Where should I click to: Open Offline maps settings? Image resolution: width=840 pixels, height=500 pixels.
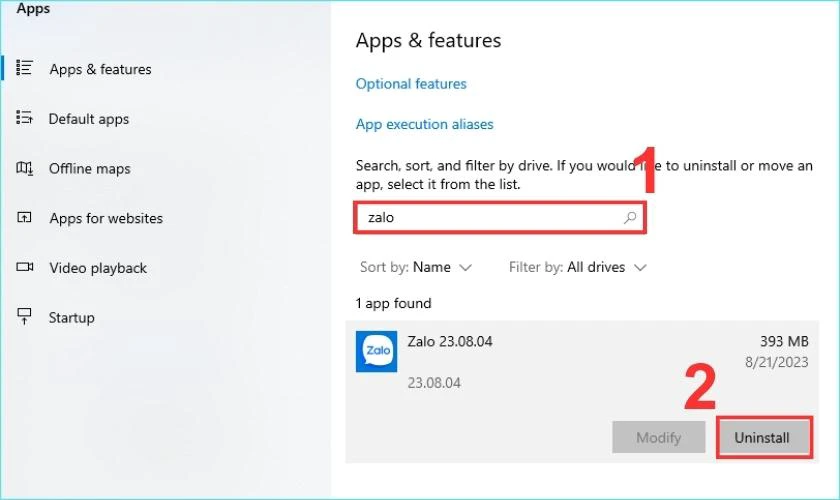point(89,169)
